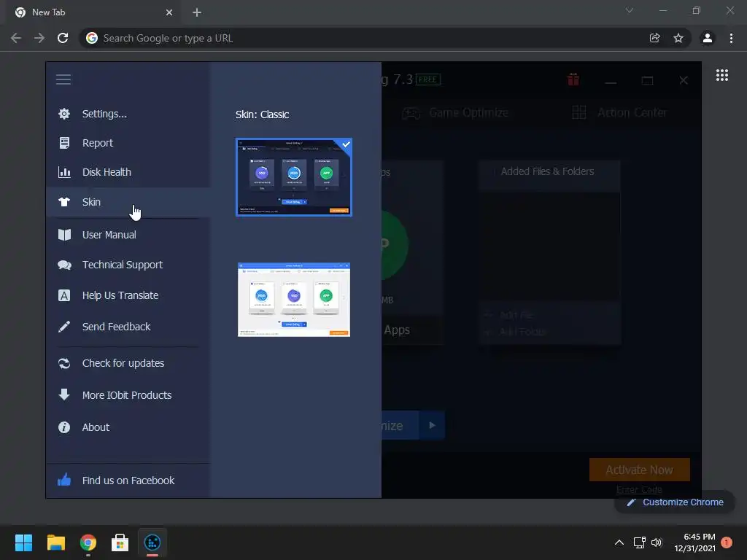Open the Enter Code link
This screenshot has width=747, height=560.
pos(639,489)
